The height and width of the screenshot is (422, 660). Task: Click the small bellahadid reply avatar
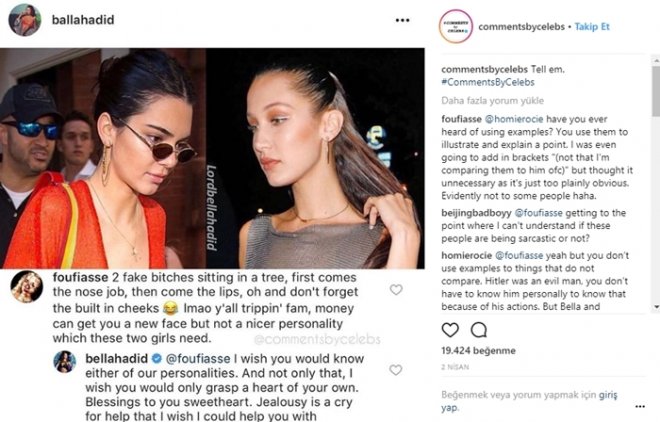(64, 361)
